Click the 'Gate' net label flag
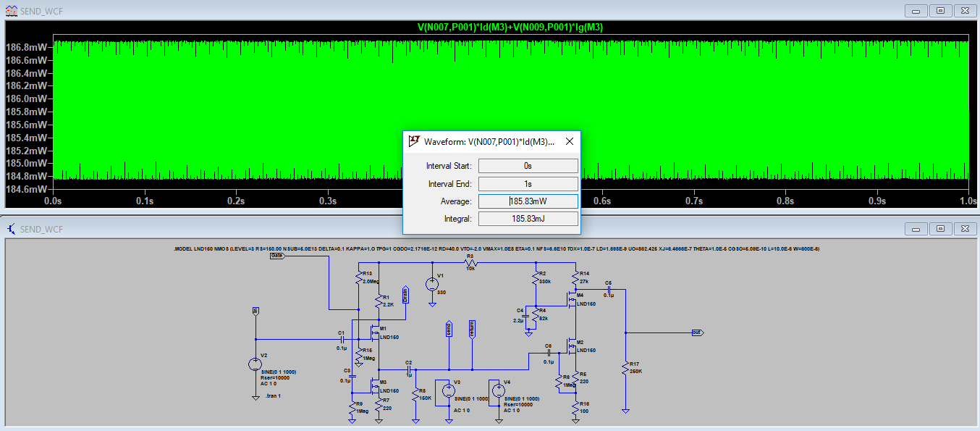 (x=278, y=256)
